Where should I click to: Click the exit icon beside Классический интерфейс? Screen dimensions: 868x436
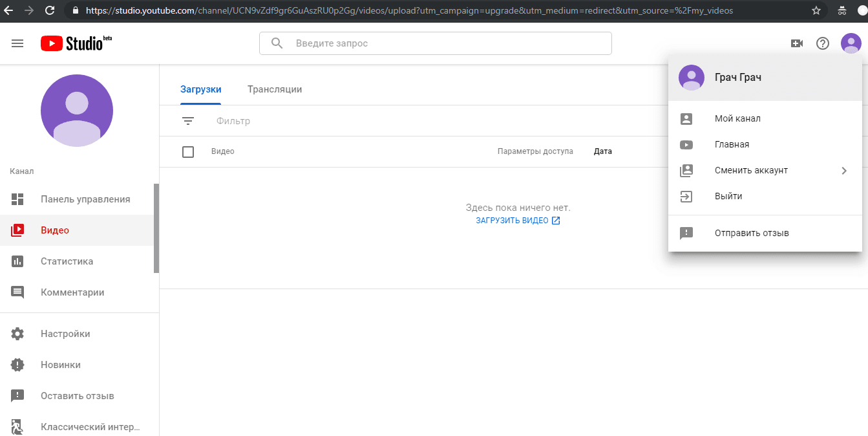coord(17,427)
